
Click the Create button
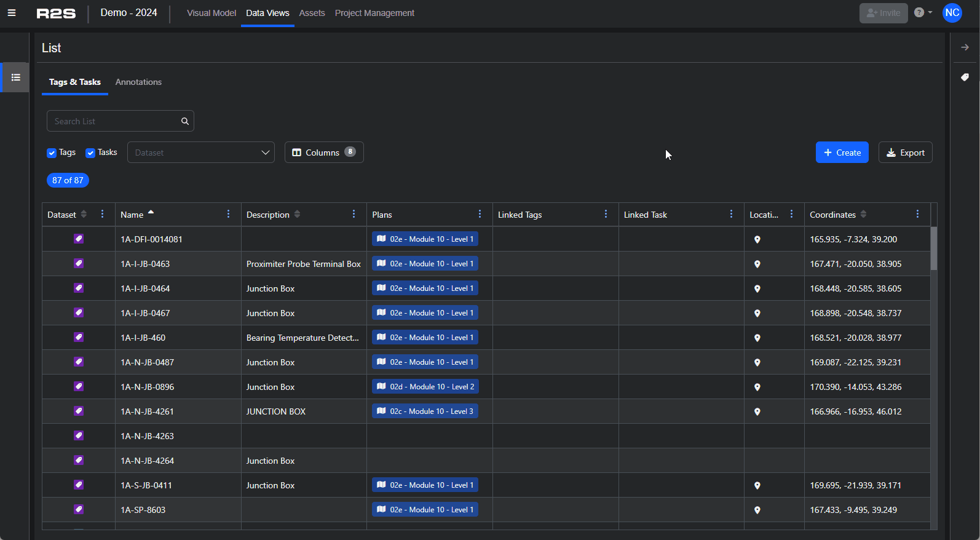click(x=842, y=153)
